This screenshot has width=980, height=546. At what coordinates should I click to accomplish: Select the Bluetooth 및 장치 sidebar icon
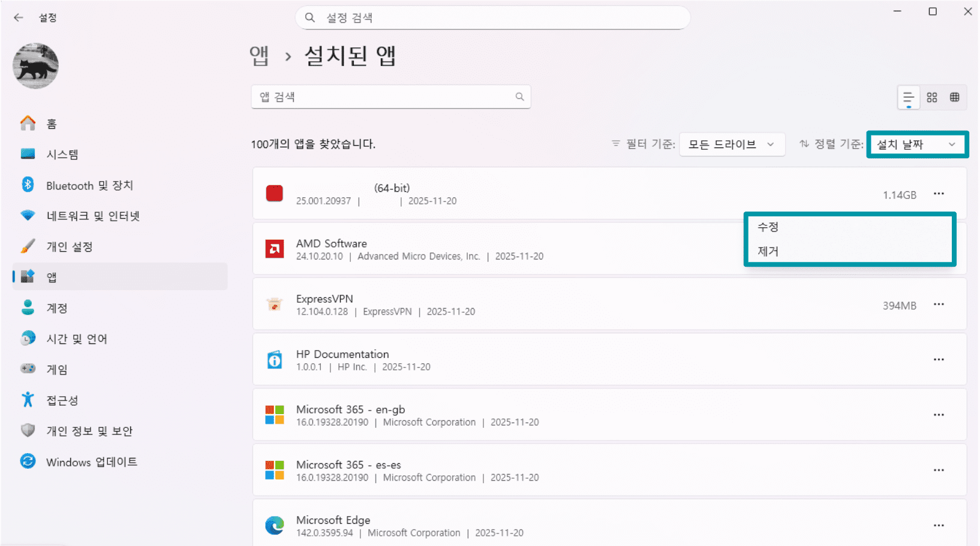28,185
